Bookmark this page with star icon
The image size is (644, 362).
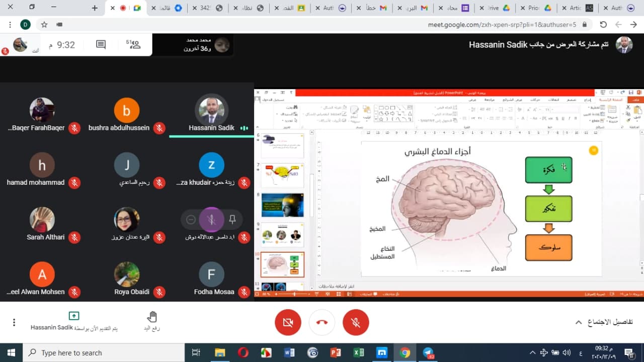pos(44,24)
